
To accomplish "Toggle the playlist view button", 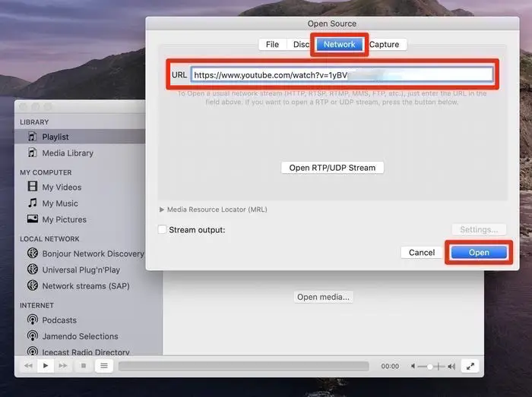I will coord(104,366).
